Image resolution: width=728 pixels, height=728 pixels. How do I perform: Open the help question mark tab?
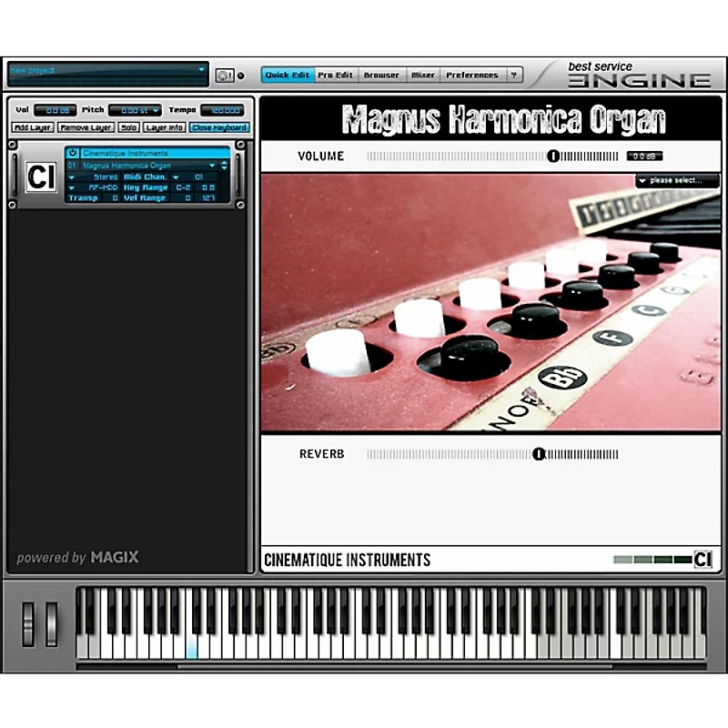[514, 75]
